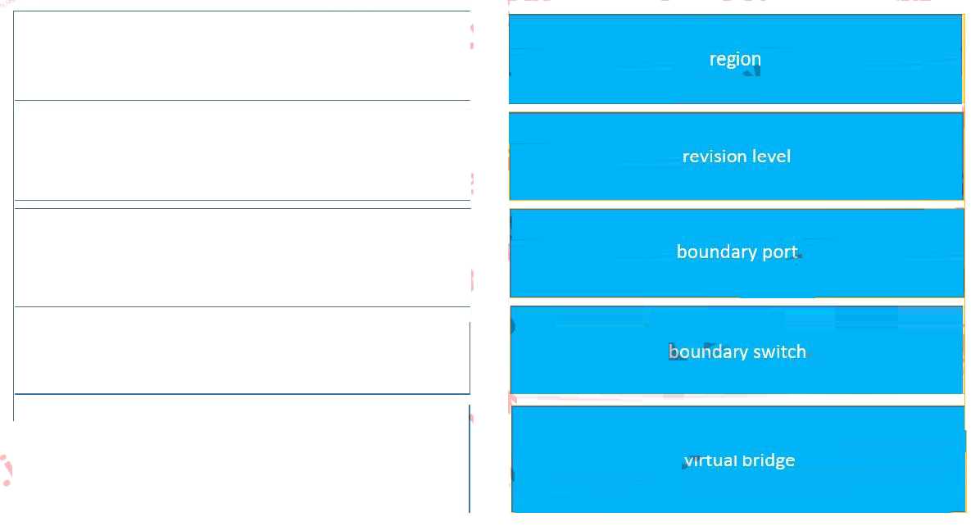Click the word 'region' in the blue tile
Screen dimensions: 980x526
tap(735, 59)
